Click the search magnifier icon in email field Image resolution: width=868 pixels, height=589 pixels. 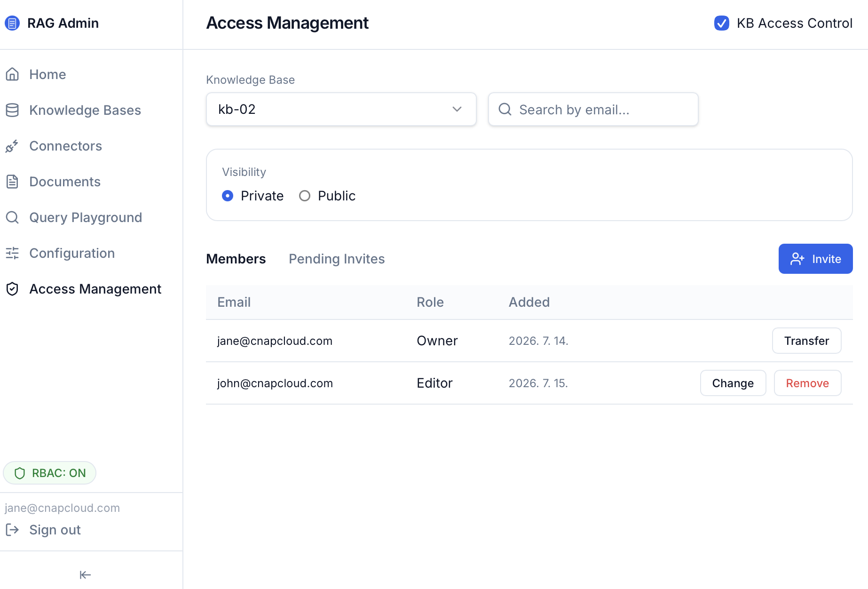click(x=505, y=109)
